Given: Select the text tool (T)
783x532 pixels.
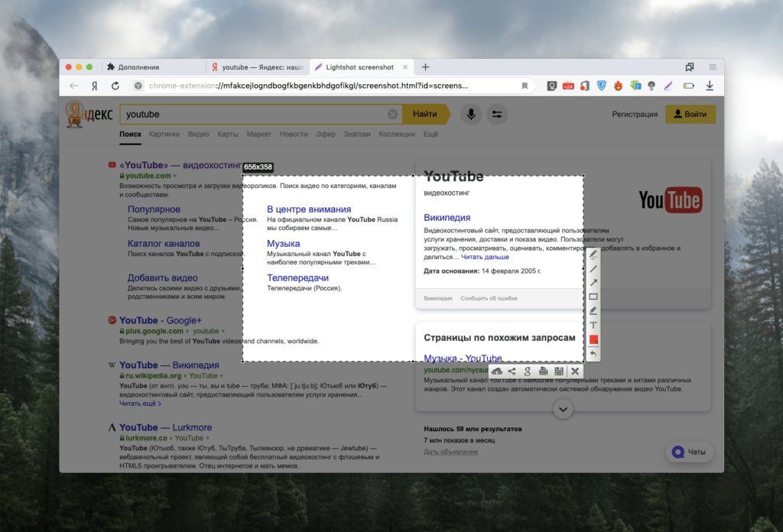Looking at the screenshot, I should click(593, 326).
